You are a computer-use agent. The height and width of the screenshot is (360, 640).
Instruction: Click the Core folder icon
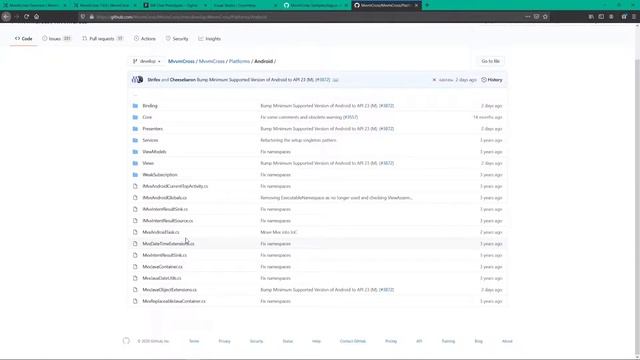point(135,117)
